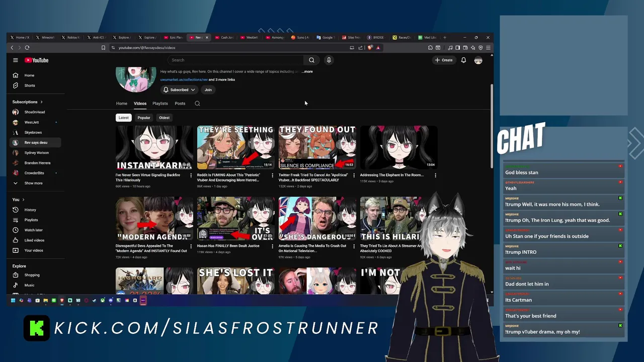This screenshot has width=644, height=362.
Task: Click the YouTube logo
Action: (36, 60)
